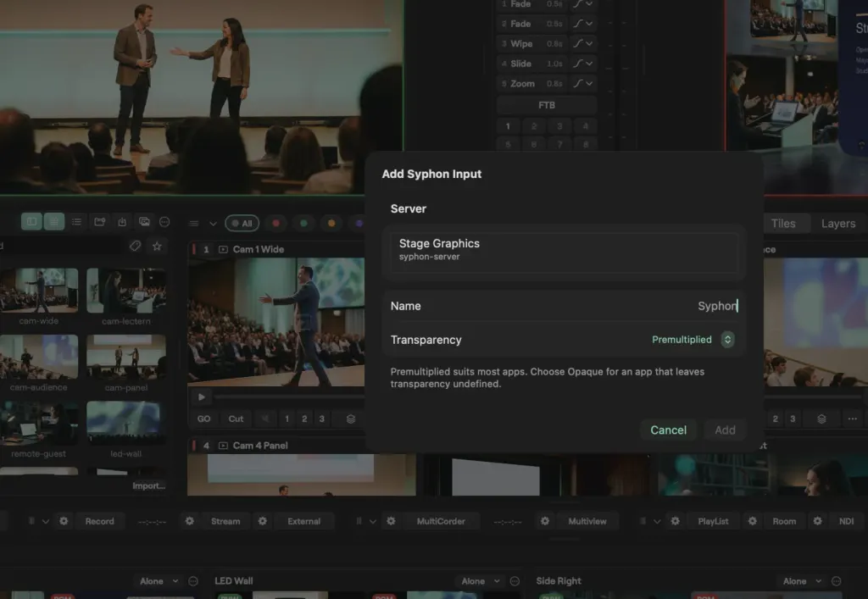Click the stacked images icon in source toolbar
Image resolution: width=868 pixels, height=599 pixels.
point(144,222)
